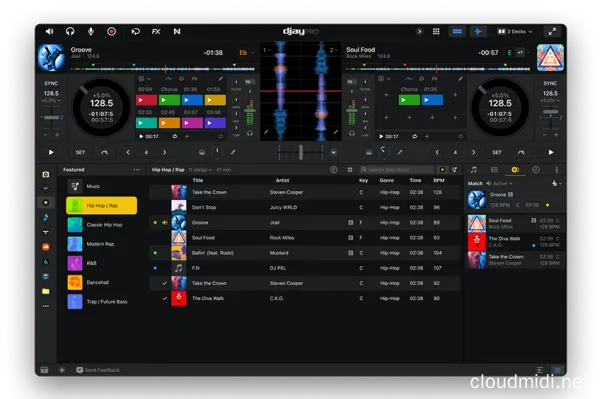The width and height of the screenshot is (600, 399).
Task: Click the blue music note source icon
Action: coord(46,217)
